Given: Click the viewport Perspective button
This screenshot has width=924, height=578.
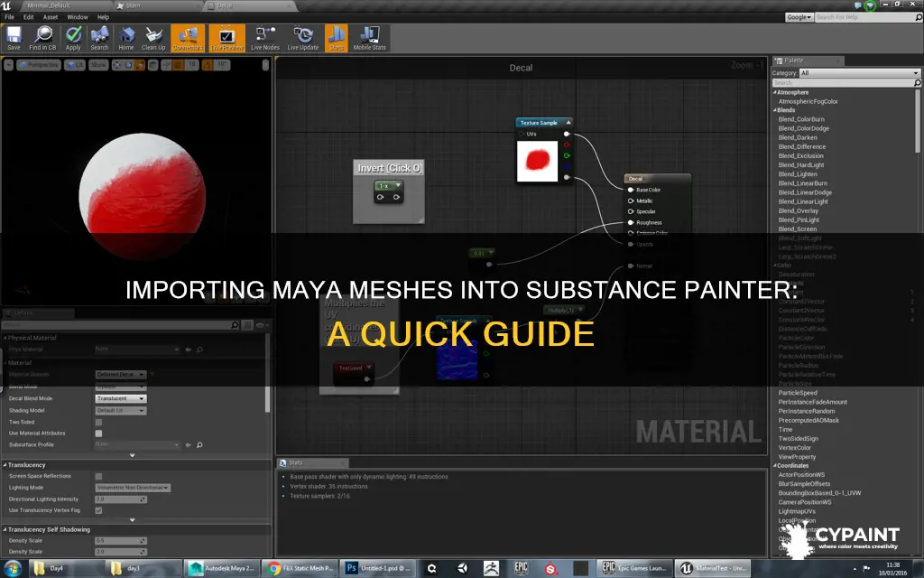Looking at the screenshot, I should 39,65.
